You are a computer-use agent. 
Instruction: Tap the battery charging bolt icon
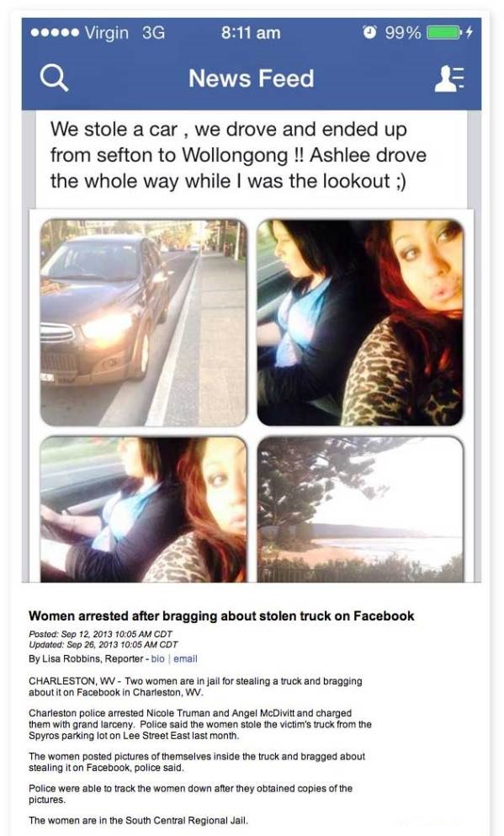[469, 33]
